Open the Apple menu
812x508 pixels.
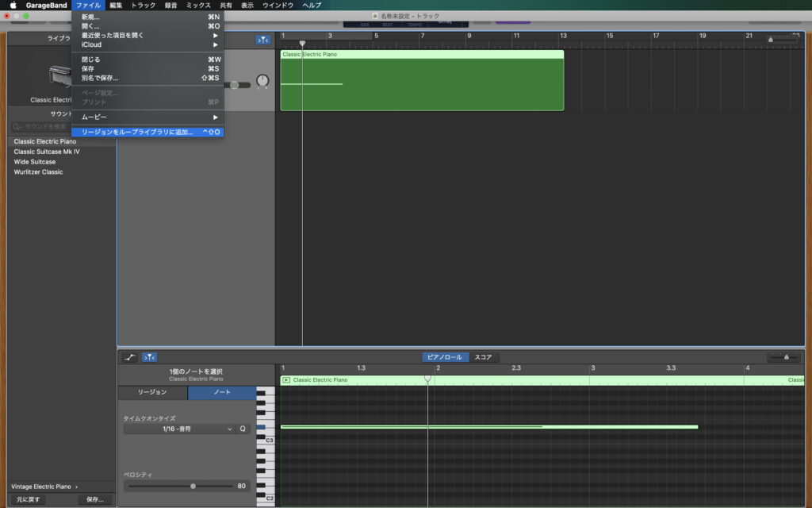click(x=13, y=6)
